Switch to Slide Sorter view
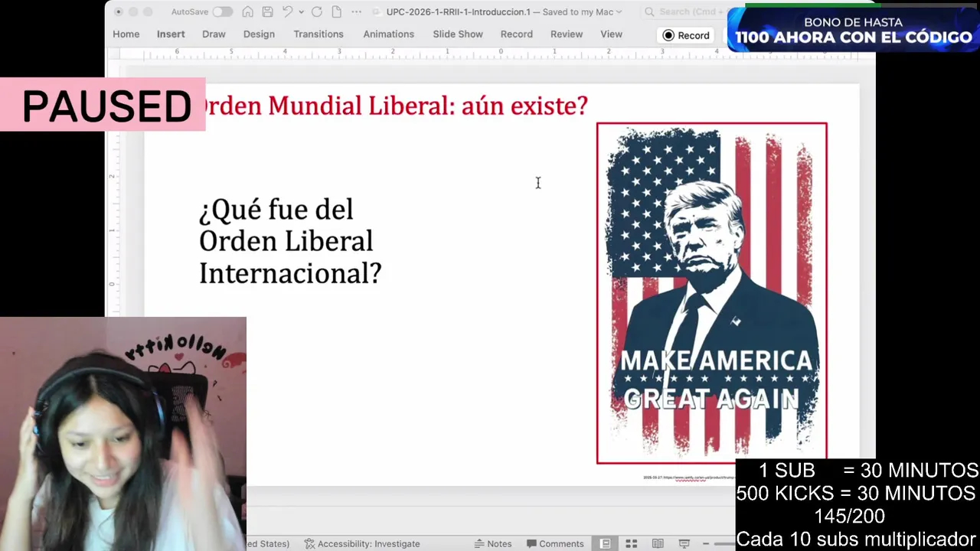The height and width of the screenshot is (551, 980). (632, 543)
